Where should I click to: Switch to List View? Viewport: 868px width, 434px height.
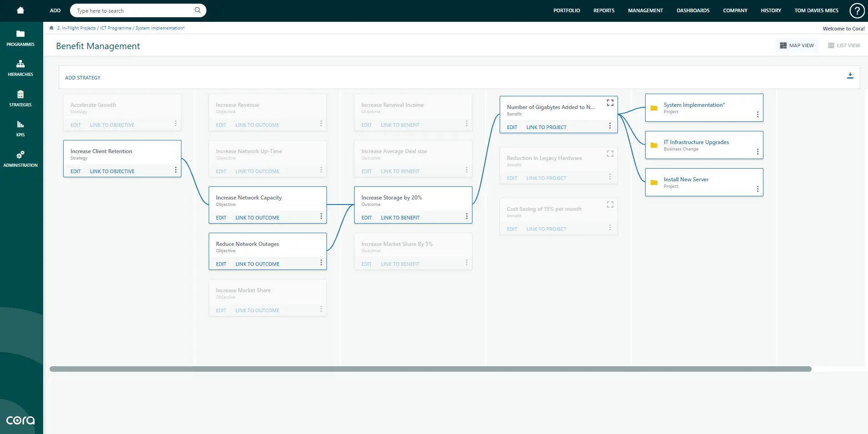[844, 45]
